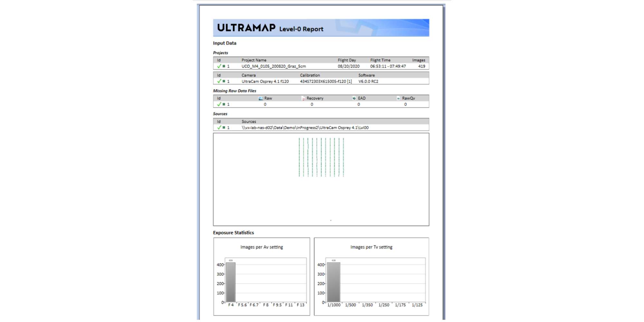The image size is (644, 322).
Task: Click the ULTRAMAP logo in the report header
Action: tap(246, 28)
